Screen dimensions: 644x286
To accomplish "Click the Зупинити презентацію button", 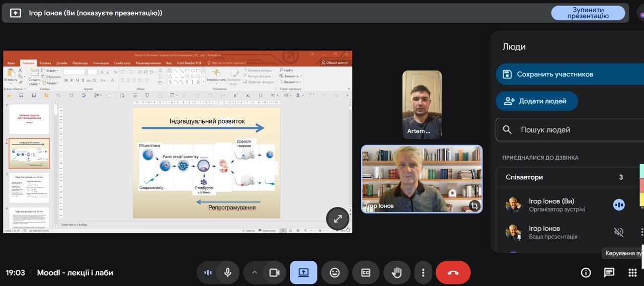I will (x=588, y=13).
